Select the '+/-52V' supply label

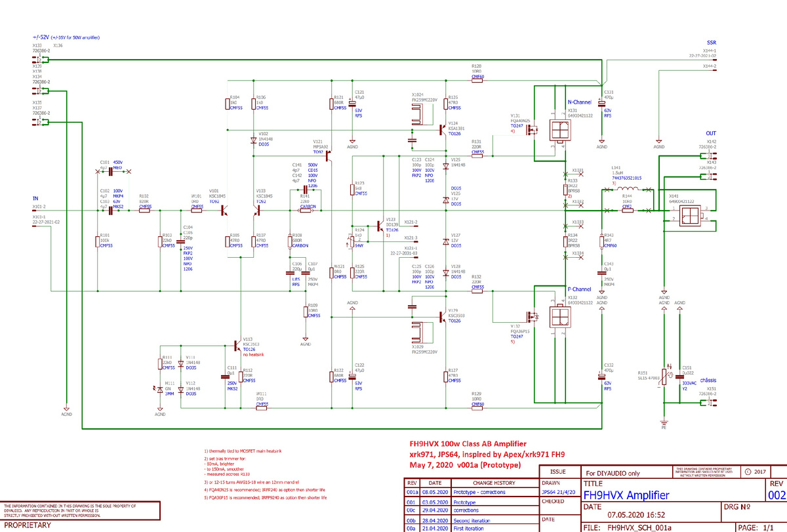42,37
